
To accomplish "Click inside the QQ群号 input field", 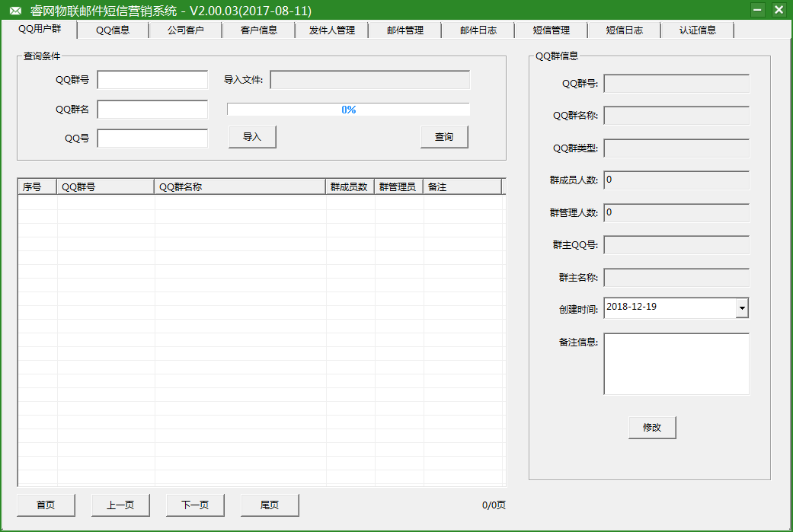I will coord(152,79).
